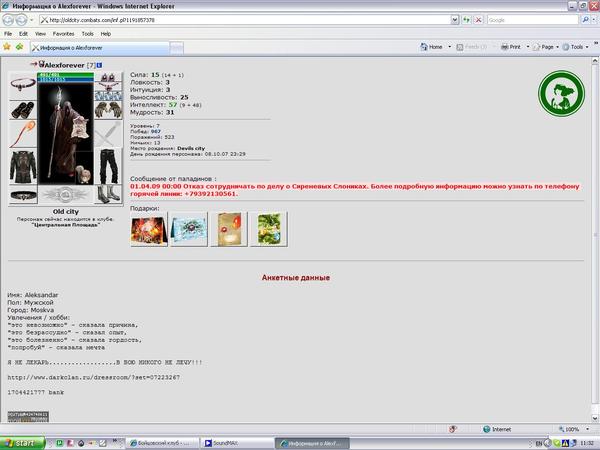This screenshot has height=450, width=600.
Task: Go back with the IE Back arrow
Action: click(x=8, y=20)
